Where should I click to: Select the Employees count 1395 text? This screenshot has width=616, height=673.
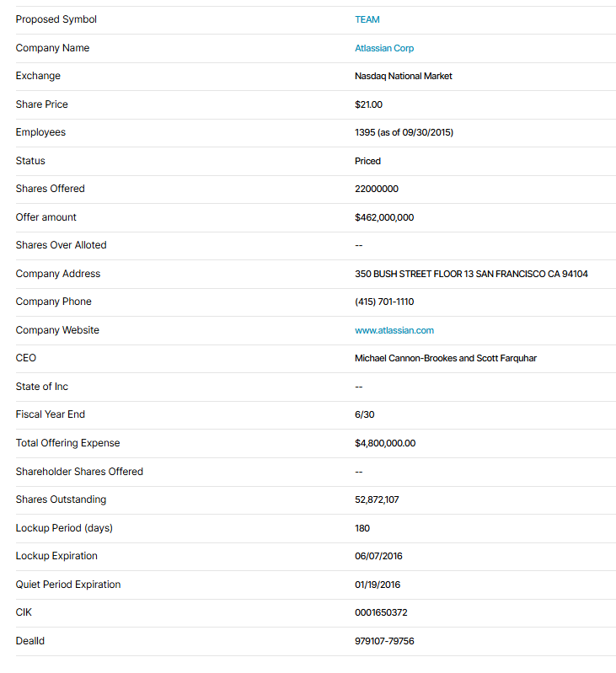click(404, 132)
